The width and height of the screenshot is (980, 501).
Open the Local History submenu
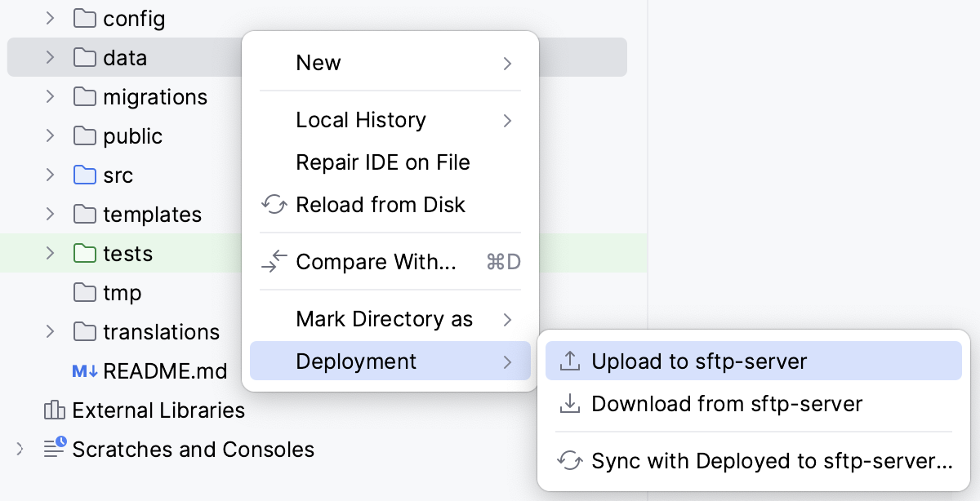pos(361,120)
